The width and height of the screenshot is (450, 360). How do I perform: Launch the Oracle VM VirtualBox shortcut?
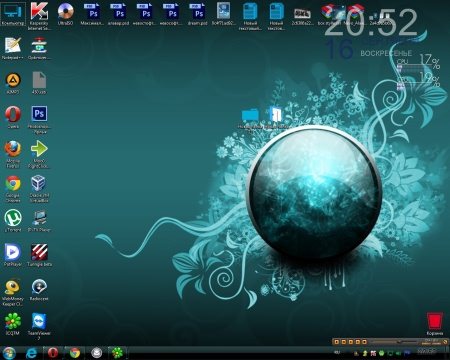(x=39, y=189)
